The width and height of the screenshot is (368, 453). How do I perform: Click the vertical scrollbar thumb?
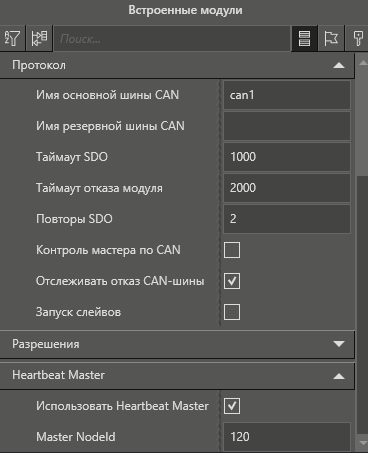click(362, 305)
